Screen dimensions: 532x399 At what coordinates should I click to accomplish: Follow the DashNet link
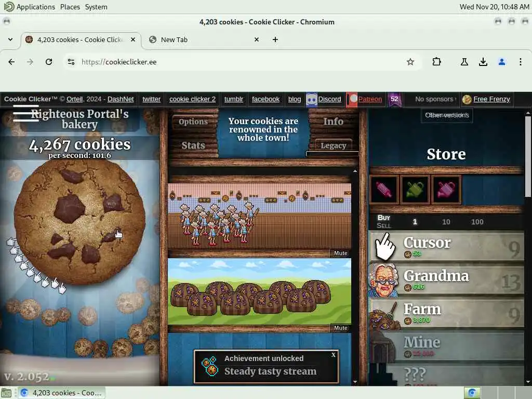point(121,99)
